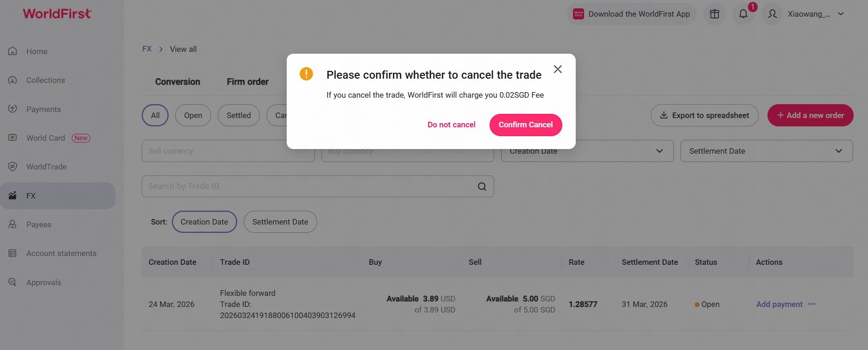Open Account statements in the sidebar

point(61,253)
